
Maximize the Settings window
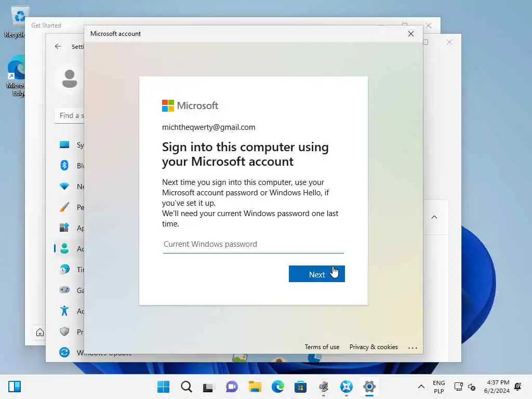[426, 42]
